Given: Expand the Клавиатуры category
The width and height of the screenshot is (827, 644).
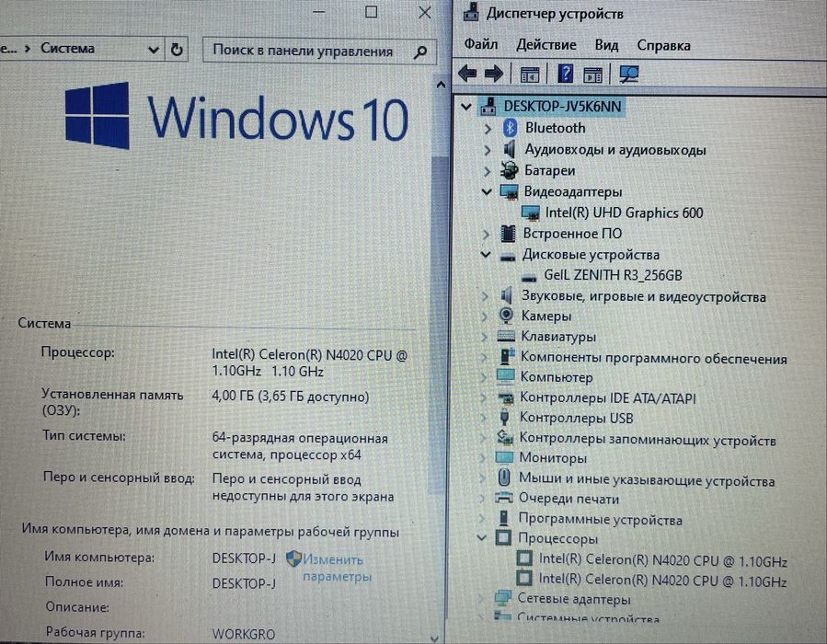Looking at the screenshot, I should tap(484, 337).
